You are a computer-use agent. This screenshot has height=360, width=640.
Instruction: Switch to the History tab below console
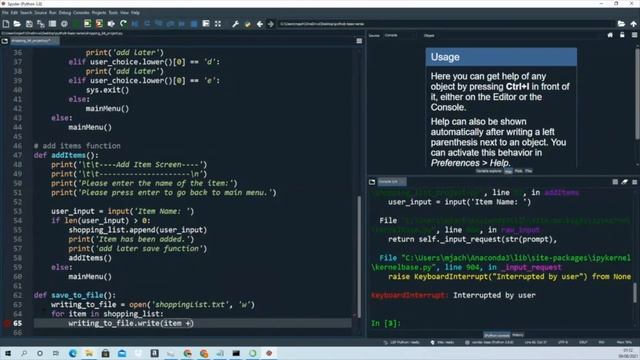tap(518, 335)
